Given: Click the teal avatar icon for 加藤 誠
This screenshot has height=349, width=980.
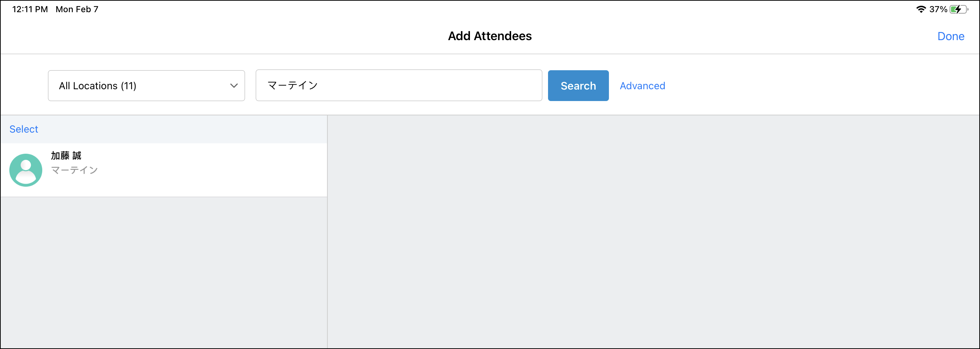Looking at the screenshot, I should coord(25,170).
